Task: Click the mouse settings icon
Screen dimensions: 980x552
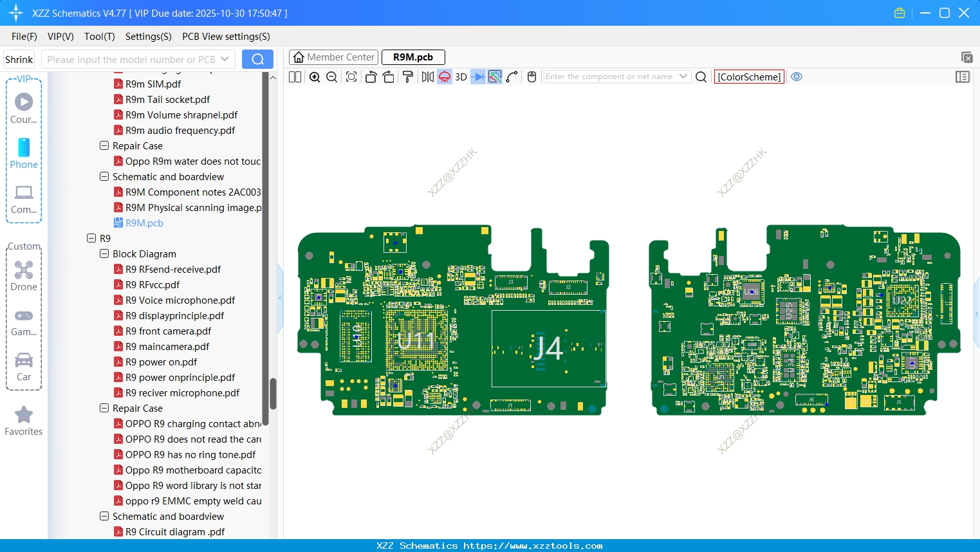Action: click(532, 77)
